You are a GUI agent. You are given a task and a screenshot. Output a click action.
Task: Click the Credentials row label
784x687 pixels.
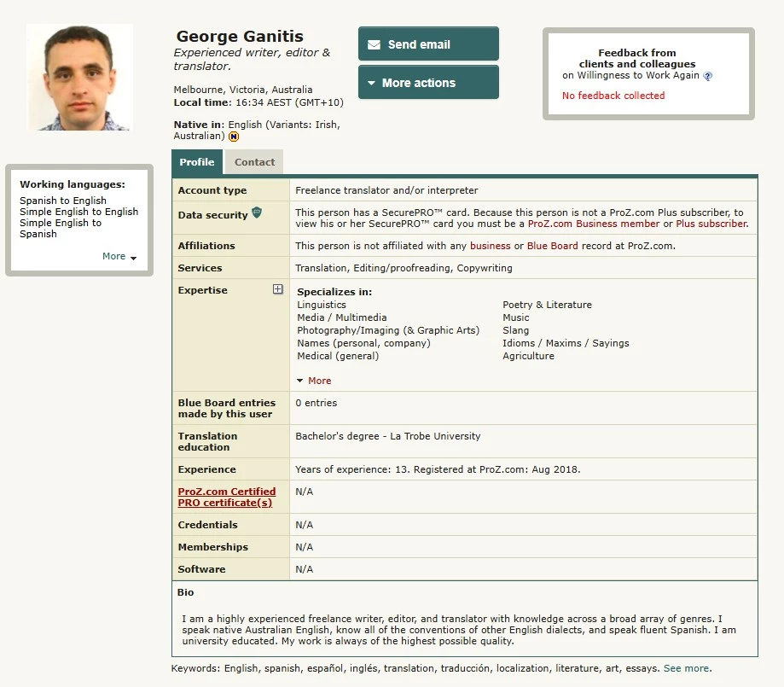point(207,525)
